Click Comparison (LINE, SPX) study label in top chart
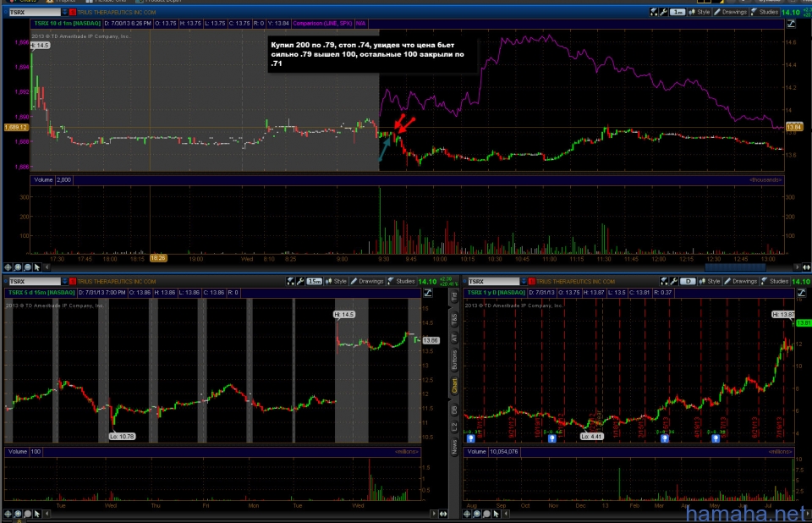This screenshot has height=523, width=812. (x=322, y=24)
